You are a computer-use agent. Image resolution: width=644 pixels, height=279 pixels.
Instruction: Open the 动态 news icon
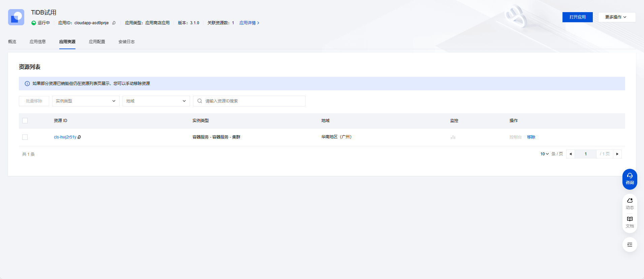coord(629,203)
